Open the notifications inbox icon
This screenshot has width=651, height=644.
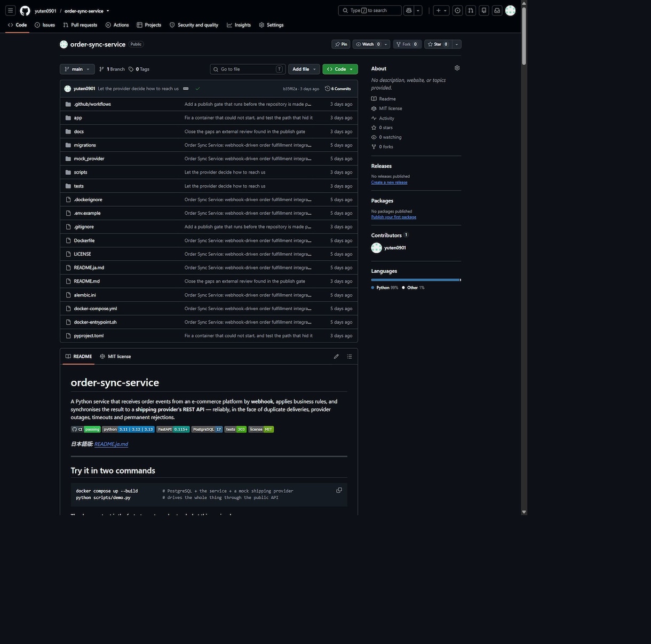click(x=497, y=10)
